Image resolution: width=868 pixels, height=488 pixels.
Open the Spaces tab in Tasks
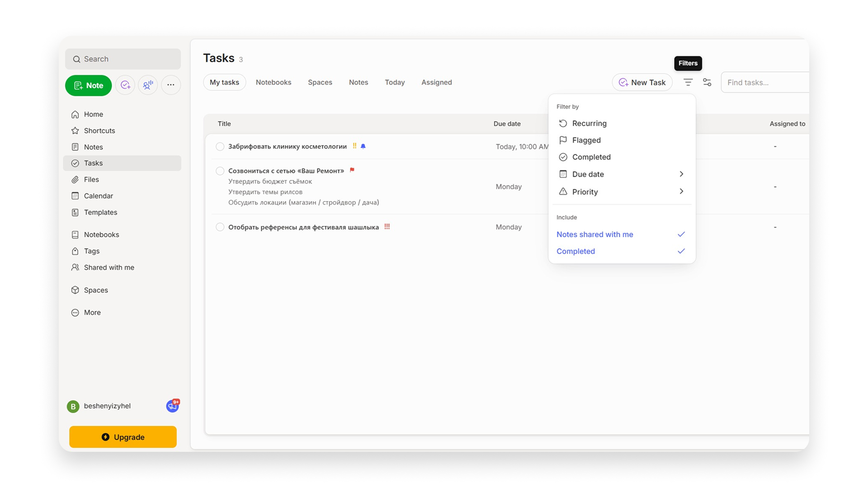pos(320,82)
